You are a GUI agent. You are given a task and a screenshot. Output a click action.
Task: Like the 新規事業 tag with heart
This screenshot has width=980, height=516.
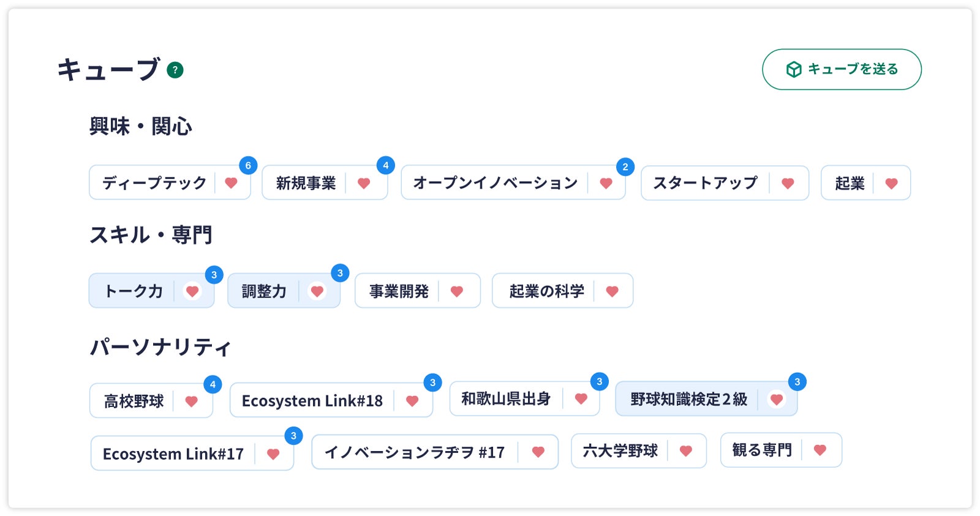[x=364, y=183]
